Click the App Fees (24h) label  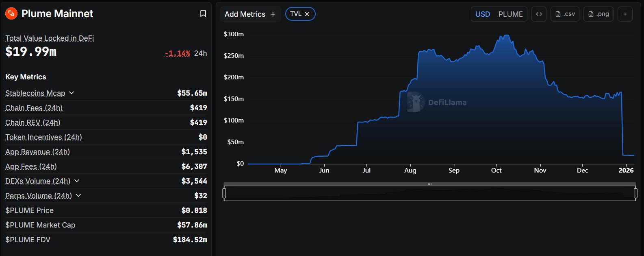(31, 166)
